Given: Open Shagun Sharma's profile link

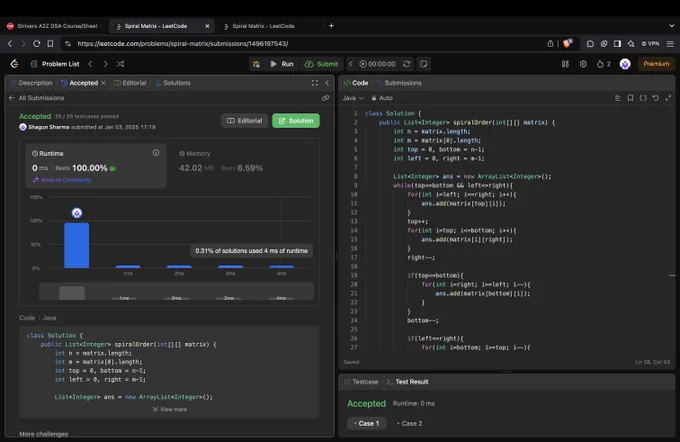Looking at the screenshot, I should point(49,127).
